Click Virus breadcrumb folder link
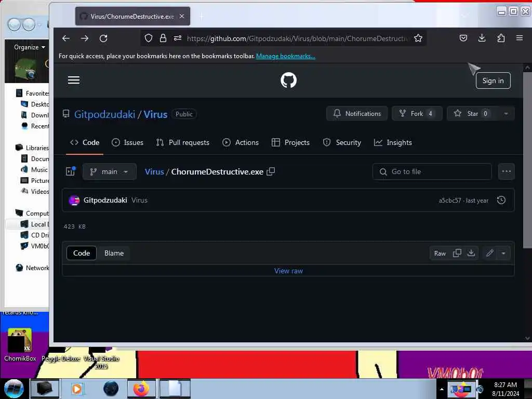This screenshot has width=532, height=399. [154, 171]
